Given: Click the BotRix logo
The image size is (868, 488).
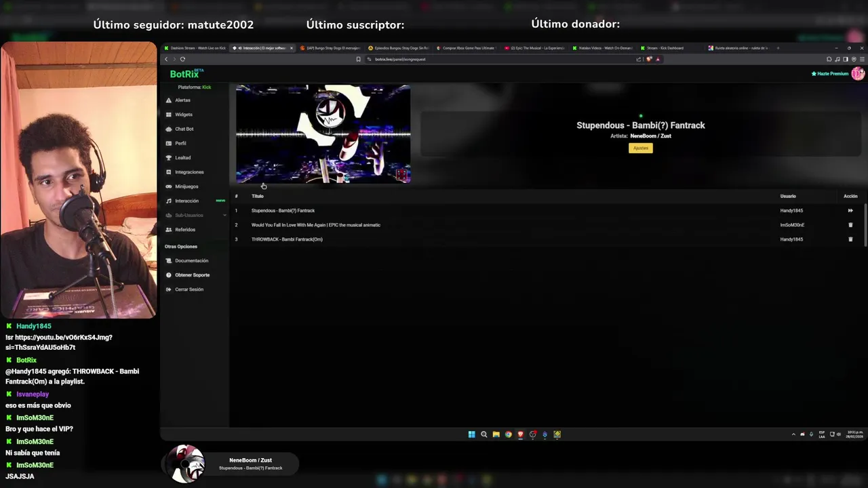Looking at the screenshot, I should click(185, 73).
